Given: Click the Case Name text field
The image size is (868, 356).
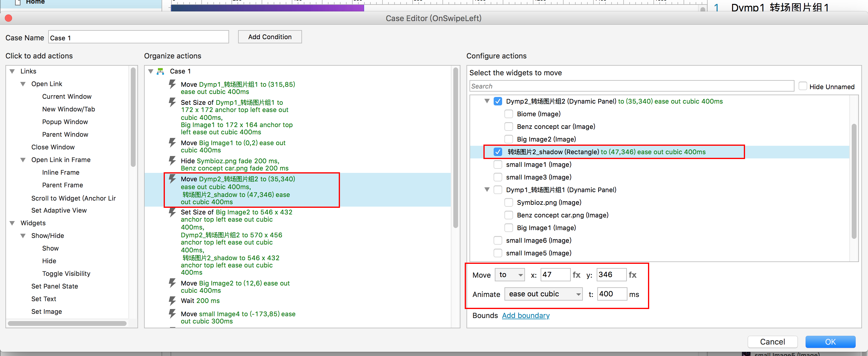Looking at the screenshot, I should tap(139, 37).
